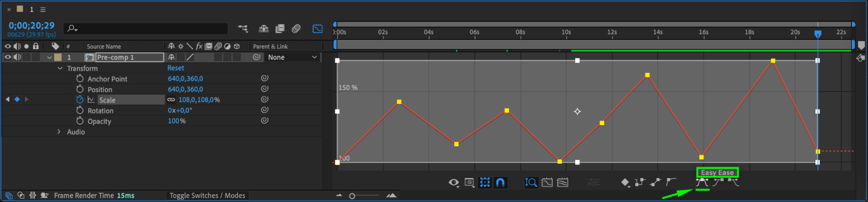Convert selected keyframes to Linear
Screen dimensions: 868x202
click(655, 182)
